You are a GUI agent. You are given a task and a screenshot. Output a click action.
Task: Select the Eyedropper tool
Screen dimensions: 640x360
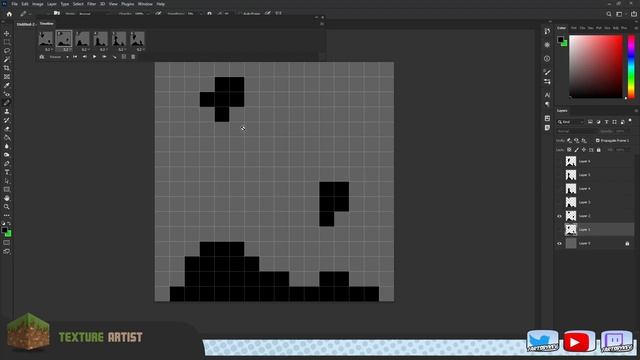(7, 85)
